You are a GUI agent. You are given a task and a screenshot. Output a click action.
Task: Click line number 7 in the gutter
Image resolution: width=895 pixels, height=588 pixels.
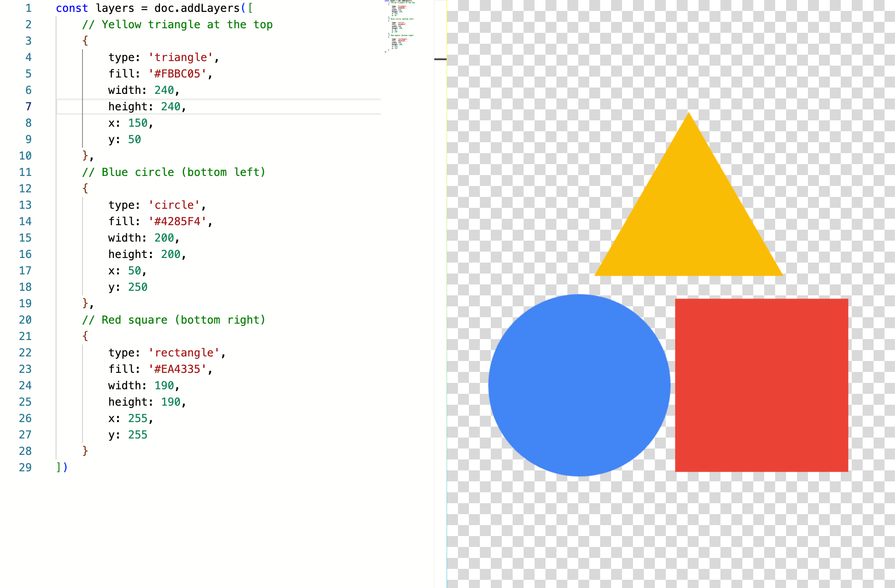(x=28, y=106)
